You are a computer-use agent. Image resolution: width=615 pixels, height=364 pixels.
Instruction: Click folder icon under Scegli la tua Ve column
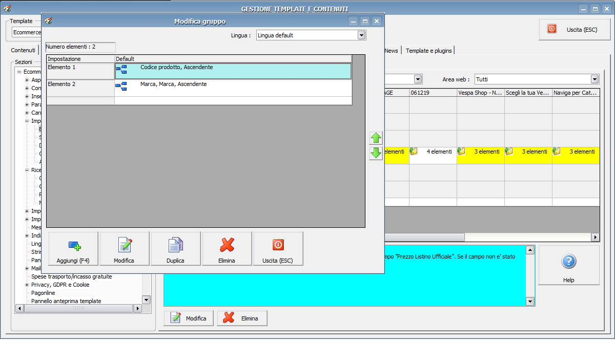509,152
